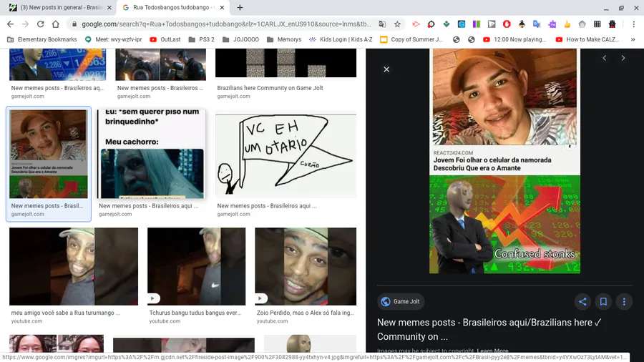The width and height of the screenshot is (644, 362).
Task: Open the OutLast bookmark
Action: (165, 39)
